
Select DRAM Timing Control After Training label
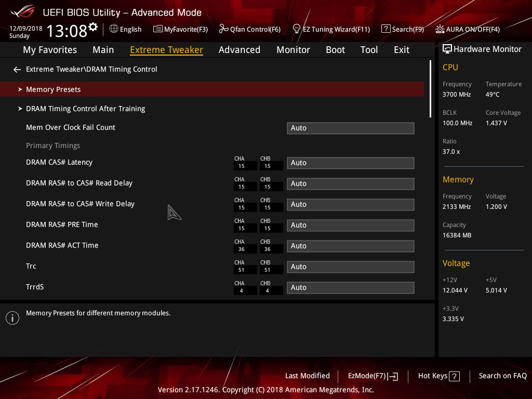pyautogui.click(x=86, y=109)
